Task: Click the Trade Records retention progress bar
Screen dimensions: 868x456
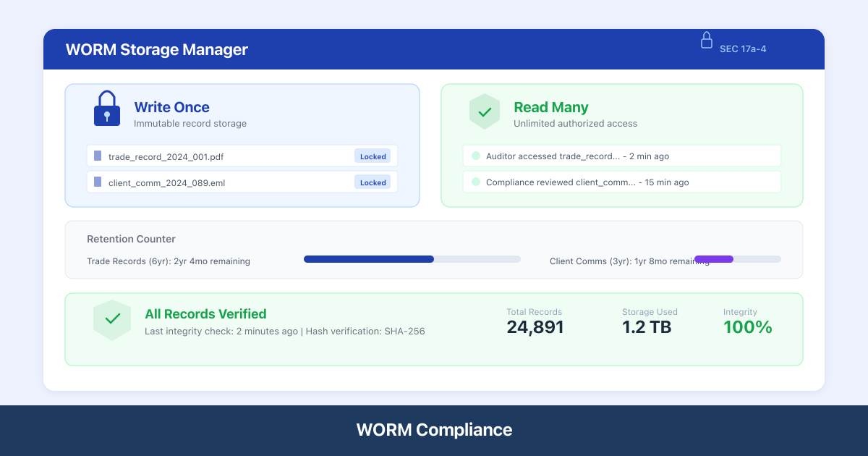Action: 412,258
